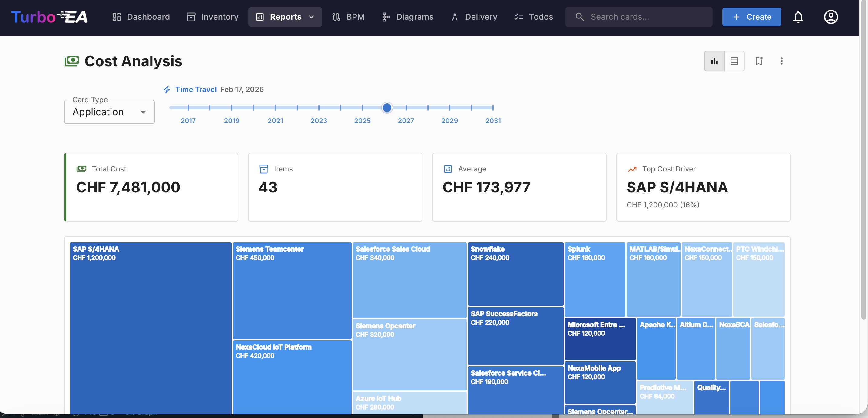Image resolution: width=868 pixels, height=418 pixels.
Task: Open the Card Type dropdown
Action: click(x=109, y=112)
